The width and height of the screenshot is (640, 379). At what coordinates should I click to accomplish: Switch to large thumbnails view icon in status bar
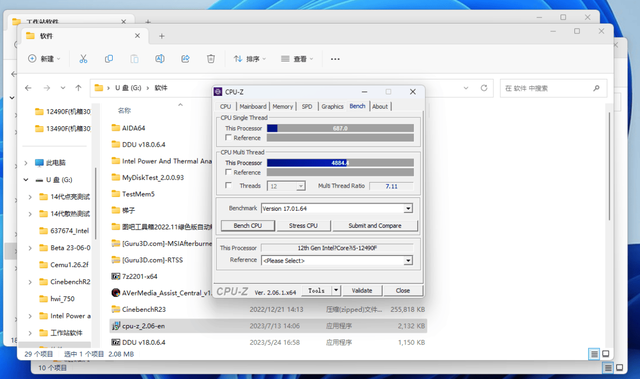[606, 354]
